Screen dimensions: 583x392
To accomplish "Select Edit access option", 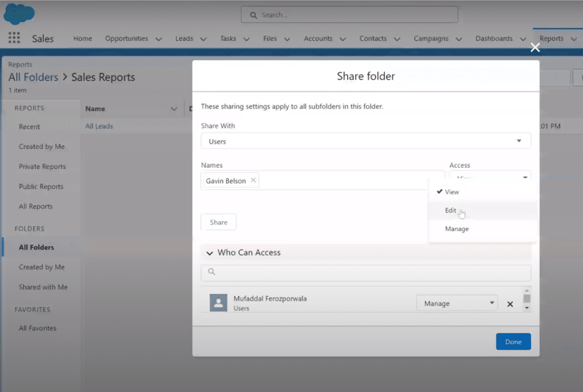I will click(x=482, y=210).
